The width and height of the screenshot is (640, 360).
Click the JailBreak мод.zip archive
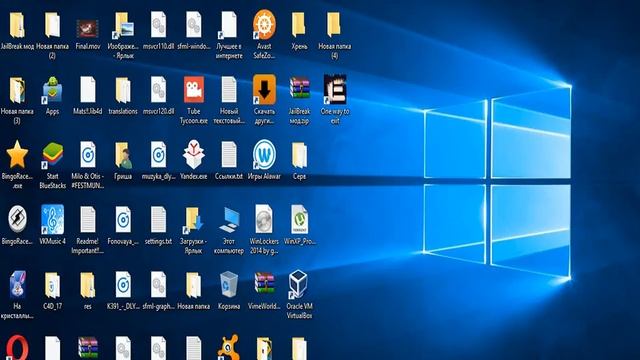tap(299, 89)
